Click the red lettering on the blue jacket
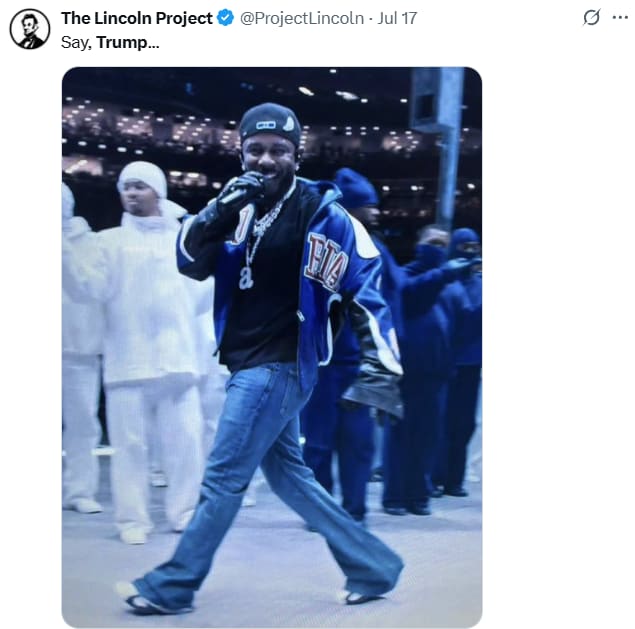Viewport: 635px width, 629px height. [x=327, y=262]
